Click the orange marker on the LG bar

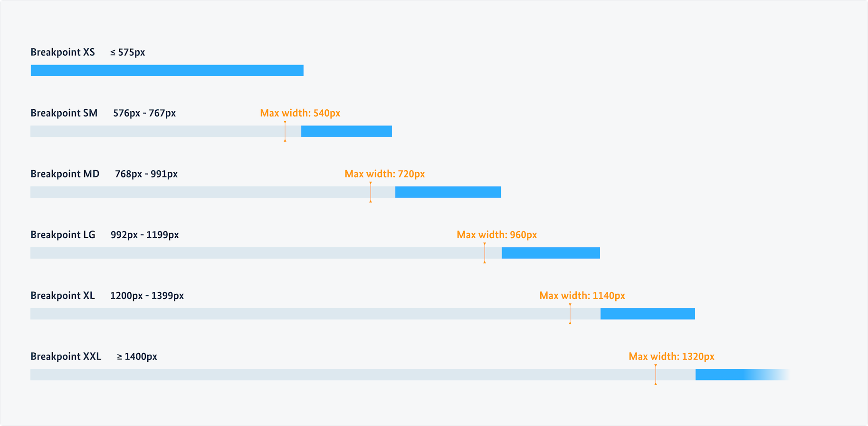tap(485, 253)
